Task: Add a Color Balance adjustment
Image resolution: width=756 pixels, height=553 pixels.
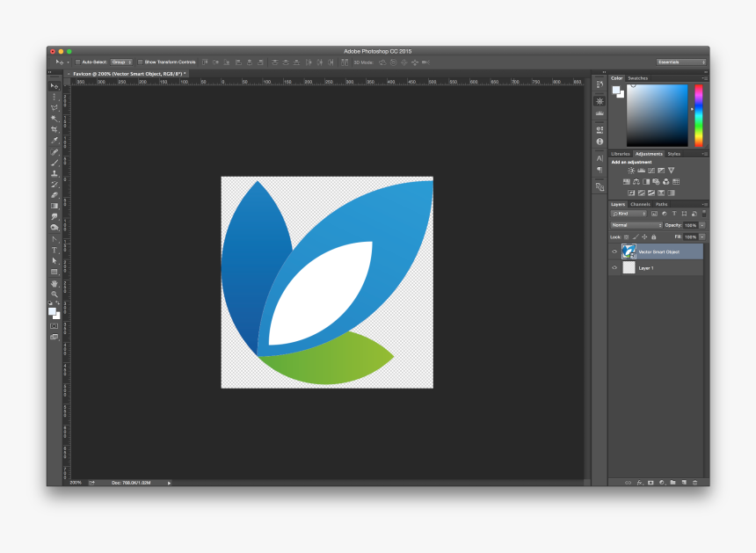Action: point(636,182)
